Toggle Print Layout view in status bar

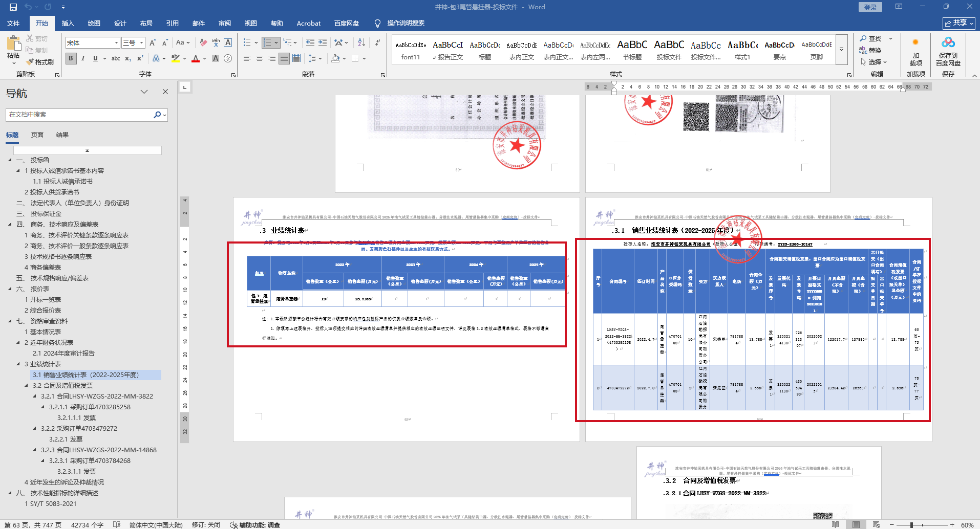(856, 524)
